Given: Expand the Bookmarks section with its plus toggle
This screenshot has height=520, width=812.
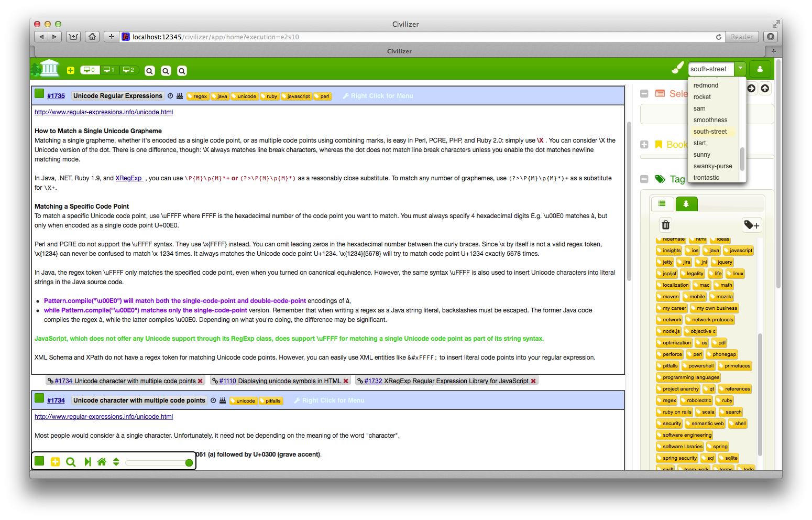Looking at the screenshot, I should tap(644, 144).
